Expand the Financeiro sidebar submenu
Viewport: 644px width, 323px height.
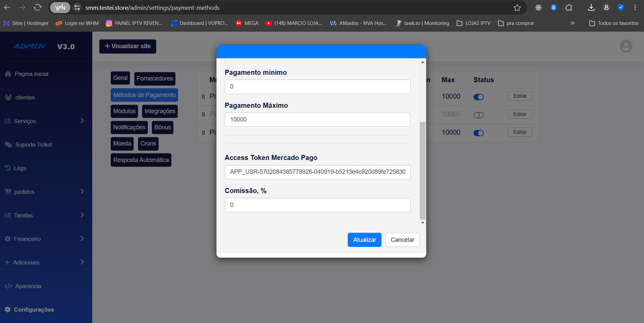coord(82,238)
